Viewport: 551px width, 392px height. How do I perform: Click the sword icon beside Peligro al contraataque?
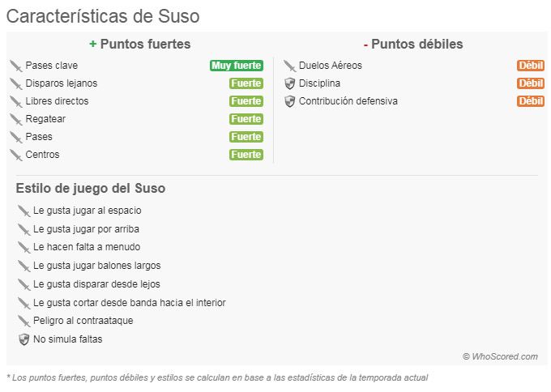24,321
